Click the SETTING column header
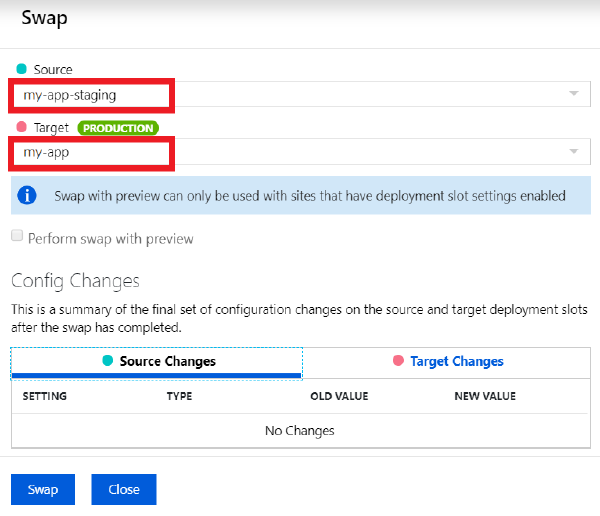The image size is (600, 516). click(45, 397)
